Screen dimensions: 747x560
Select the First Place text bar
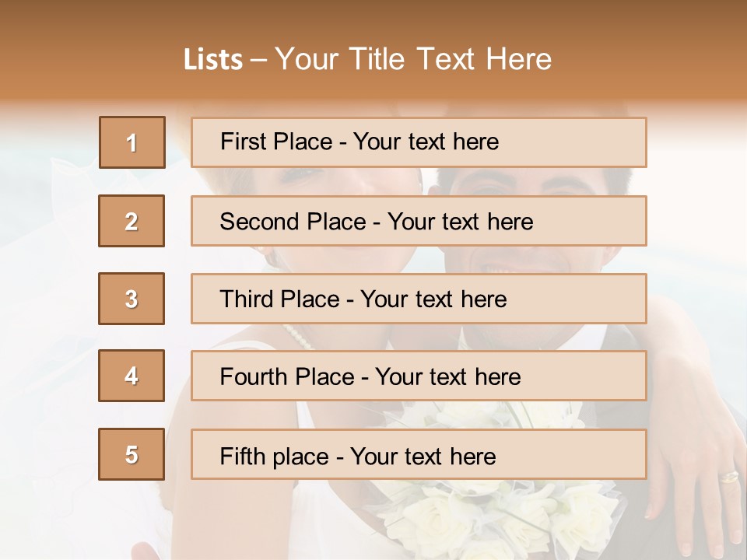point(419,142)
